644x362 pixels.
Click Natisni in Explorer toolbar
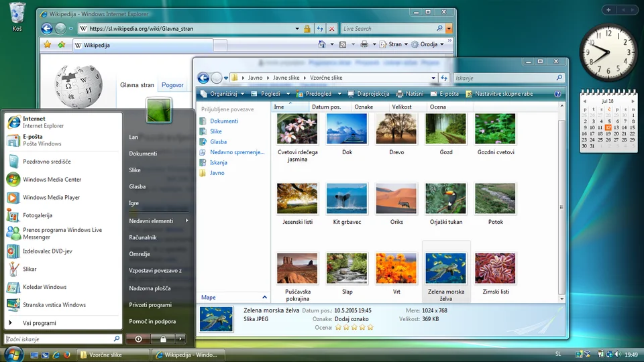click(410, 94)
